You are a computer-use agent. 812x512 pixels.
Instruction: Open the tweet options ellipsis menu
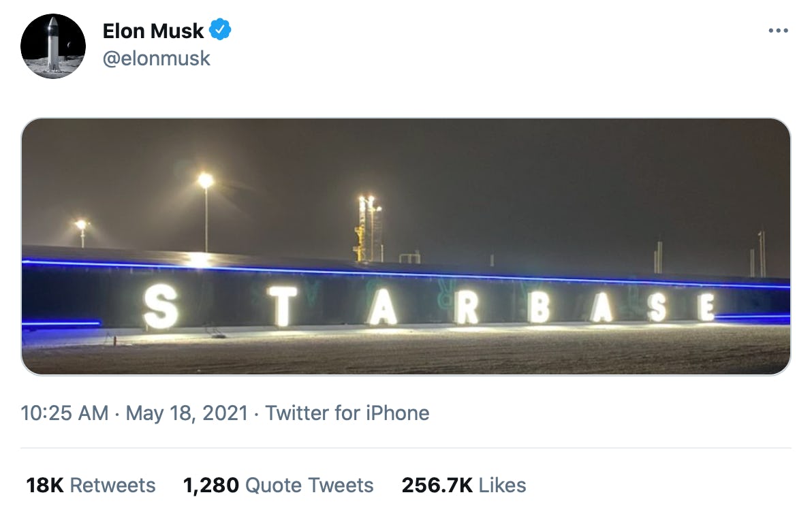(x=777, y=30)
